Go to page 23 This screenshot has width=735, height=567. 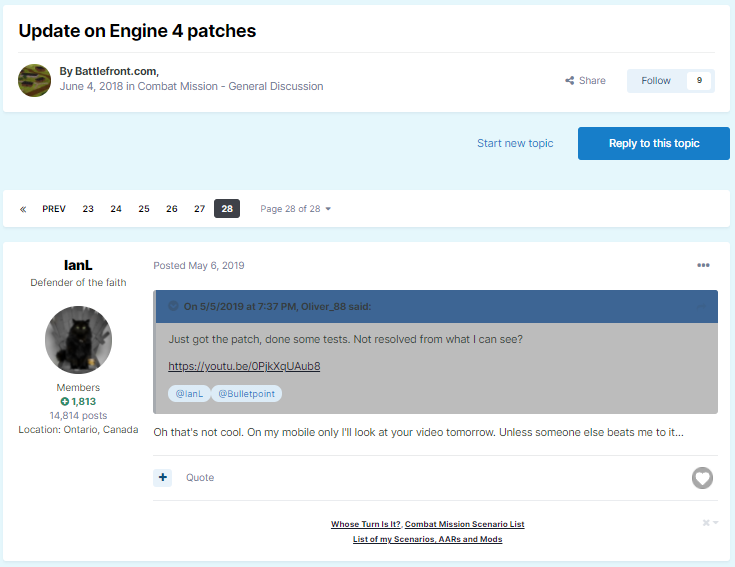(88, 209)
